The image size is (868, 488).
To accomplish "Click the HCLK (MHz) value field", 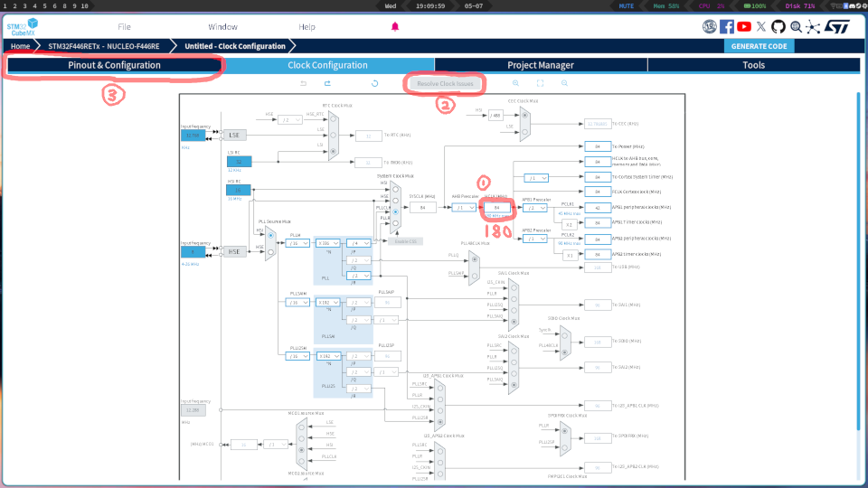I will (x=497, y=207).
